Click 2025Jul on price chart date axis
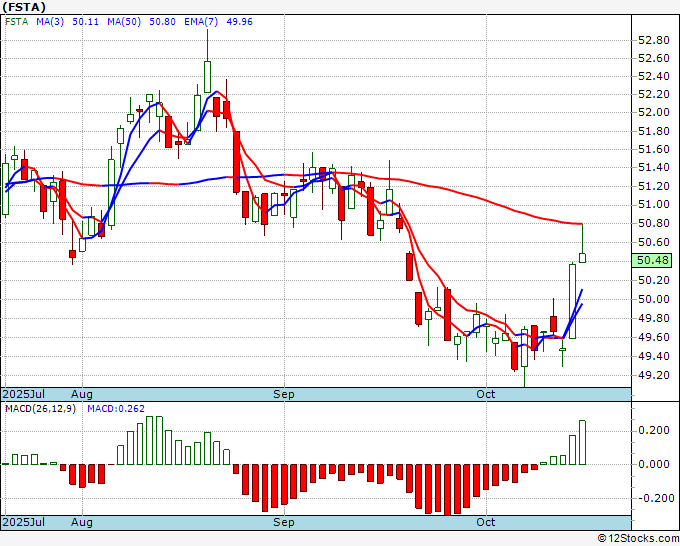The height and width of the screenshot is (546, 680). click(24, 394)
